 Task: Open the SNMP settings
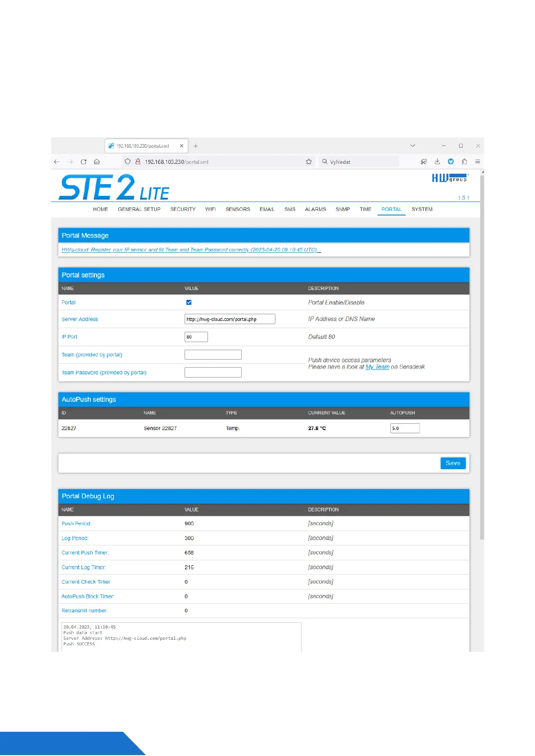pyautogui.click(x=343, y=210)
